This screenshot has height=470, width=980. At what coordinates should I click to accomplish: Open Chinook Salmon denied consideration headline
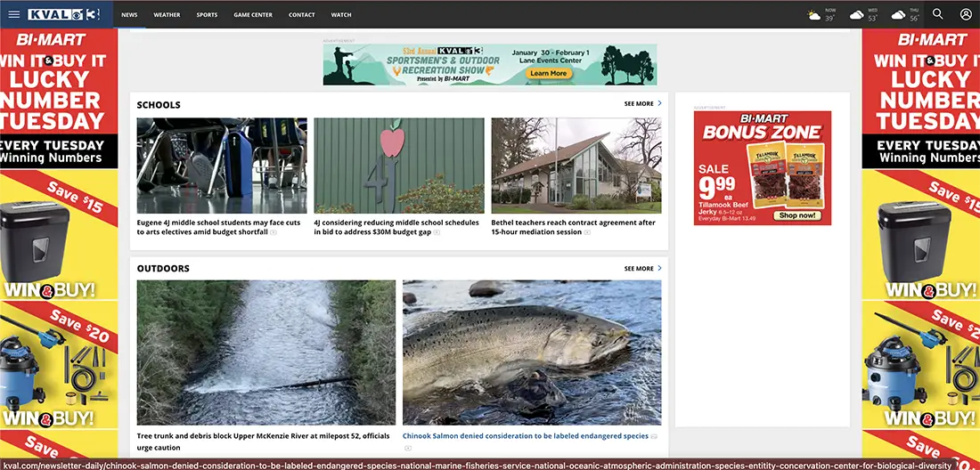pos(525,436)
